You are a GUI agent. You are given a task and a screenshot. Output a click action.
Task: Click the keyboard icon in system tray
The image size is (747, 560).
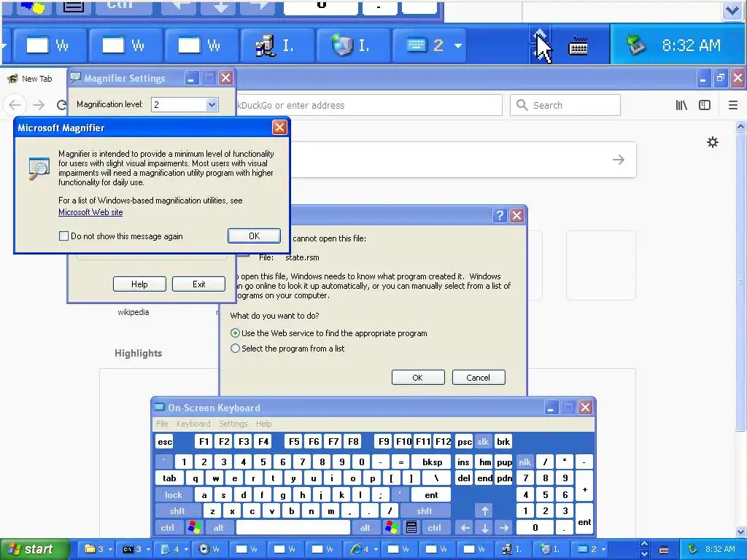pos(664,550)
